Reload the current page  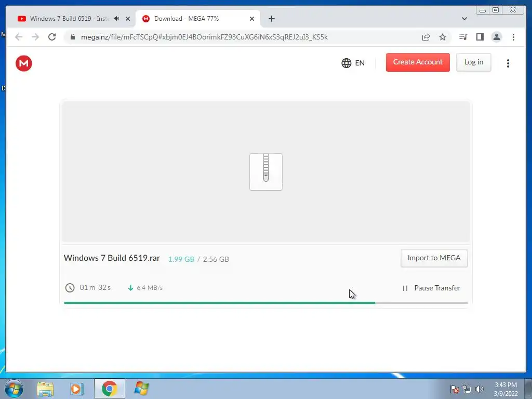(52, 37)
